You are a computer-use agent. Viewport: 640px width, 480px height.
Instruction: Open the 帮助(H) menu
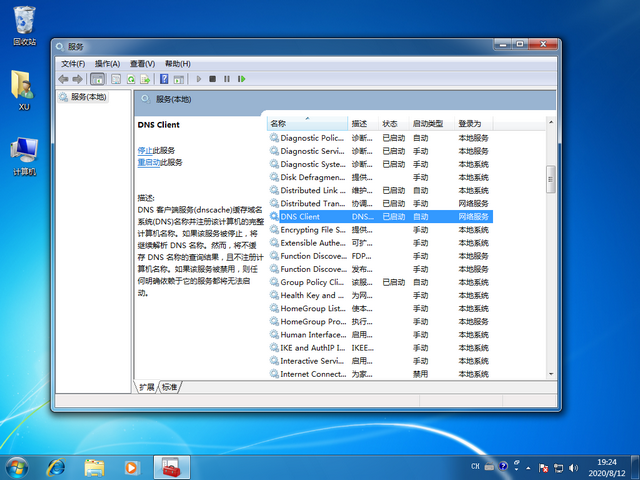tap(178, 64)
